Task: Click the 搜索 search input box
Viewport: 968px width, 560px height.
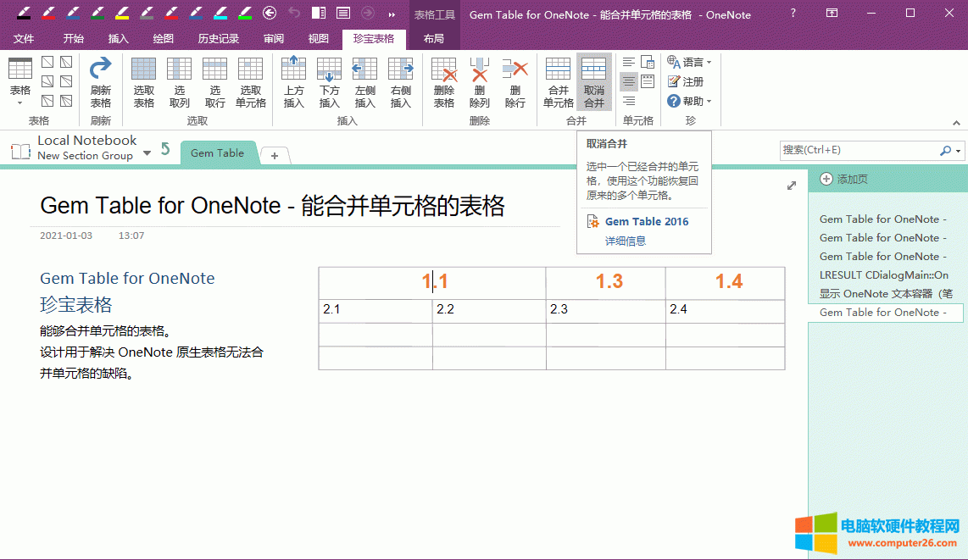Action: click(858, 150)
